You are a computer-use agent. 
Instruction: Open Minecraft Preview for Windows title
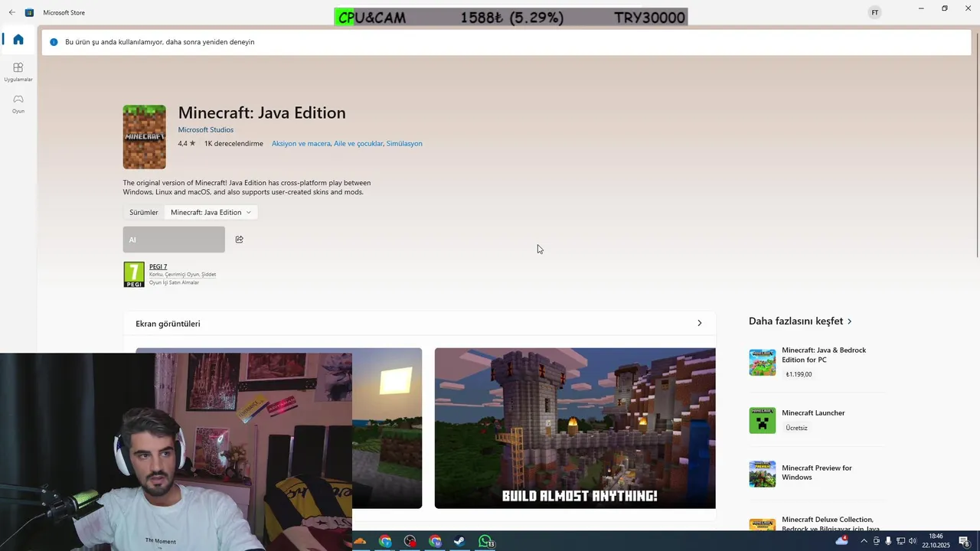click(817, 472)
